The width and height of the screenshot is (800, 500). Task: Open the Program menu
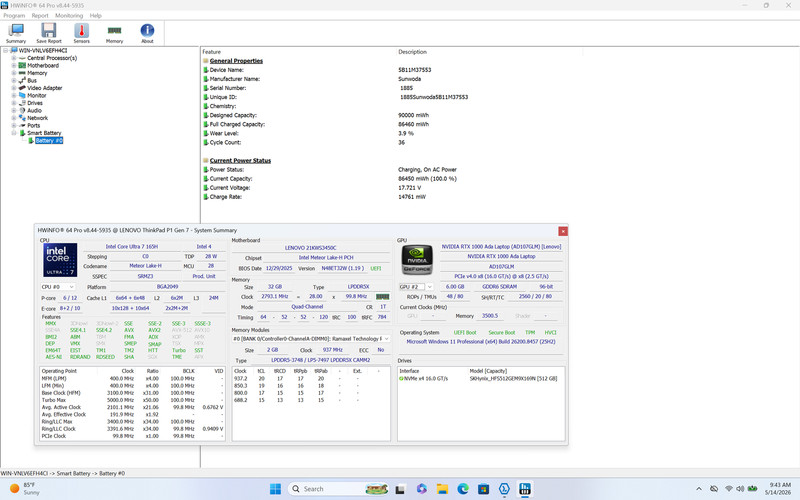pyautogui.click(x=14, y=16)
